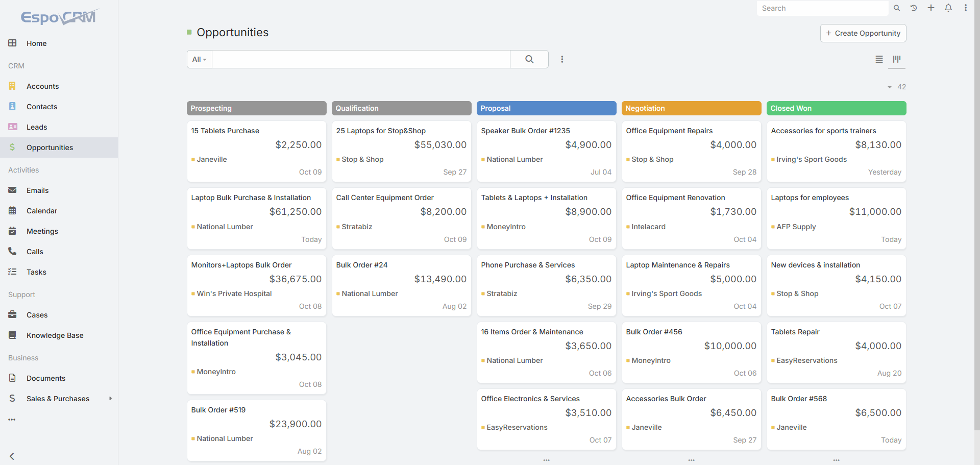Image resolution: width=980 pixels, height=465 pixels.
Task: Open Contacts from the sidebar
Action: coord(59,107)
